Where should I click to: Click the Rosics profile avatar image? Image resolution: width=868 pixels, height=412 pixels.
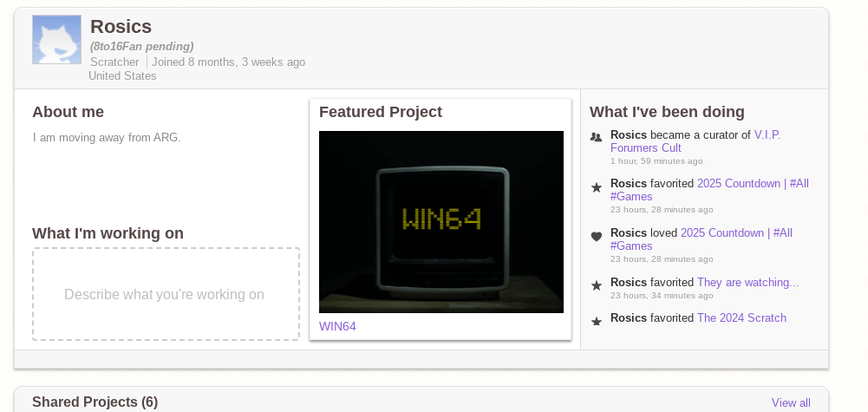click(x=56, y=40)
